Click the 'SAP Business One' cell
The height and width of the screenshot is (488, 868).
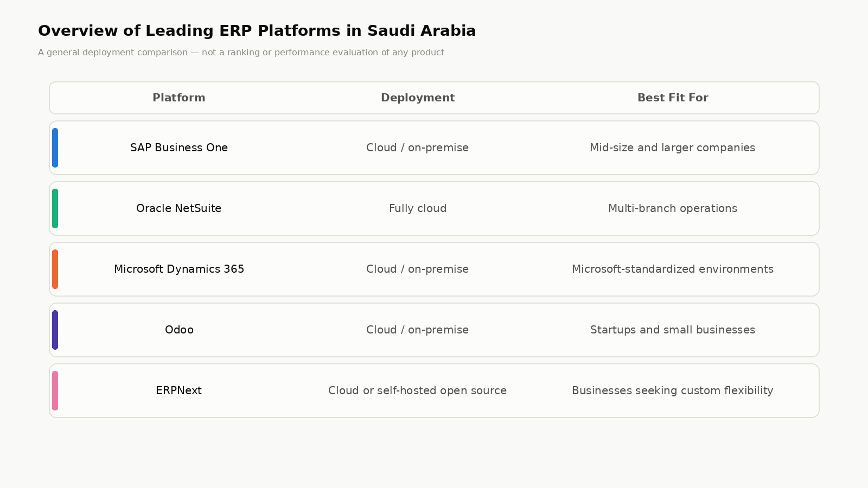pos(179,147)
